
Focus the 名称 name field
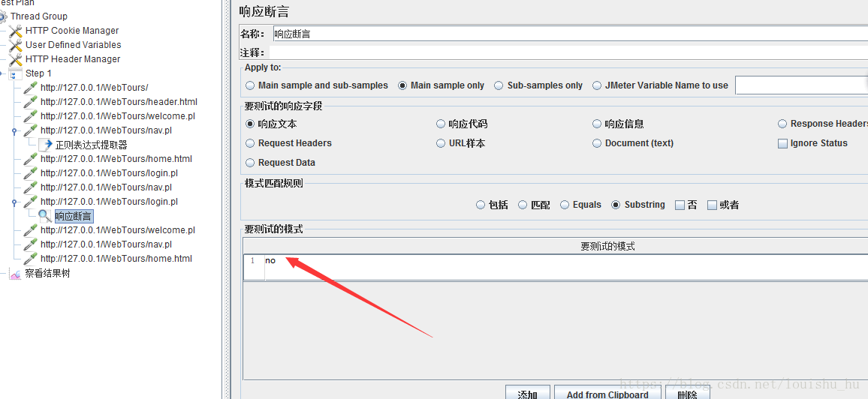click(x=570, y=34)
